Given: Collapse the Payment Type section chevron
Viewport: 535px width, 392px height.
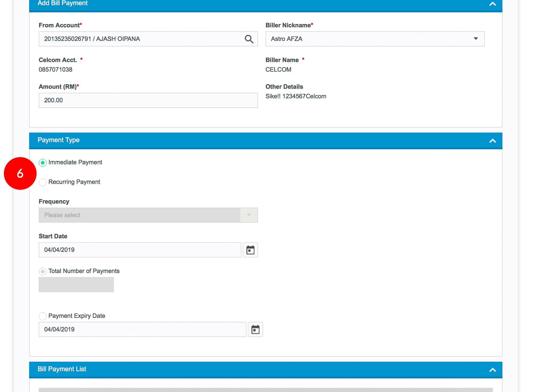Looking at the screenshot, I should (x=492, y=141).
